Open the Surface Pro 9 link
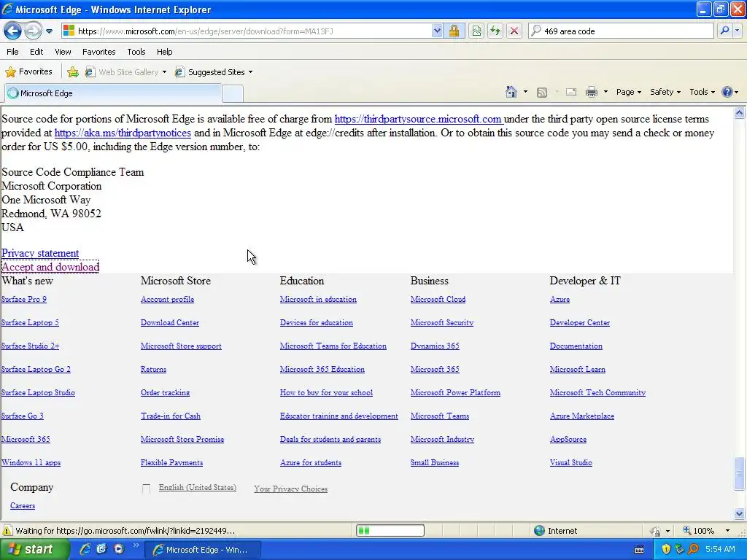Image resolution: width=747 pixels, height=560 pixels. coord(24,300)
